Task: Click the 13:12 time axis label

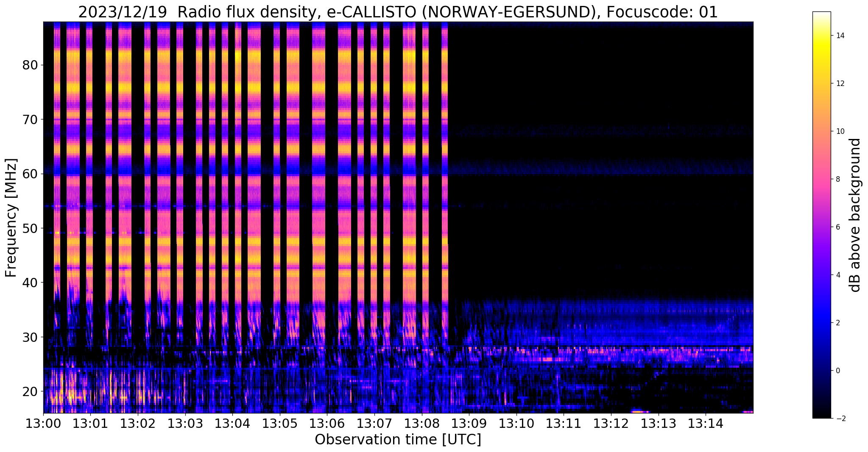Action: pyautogui.click(x=611, y=424)
